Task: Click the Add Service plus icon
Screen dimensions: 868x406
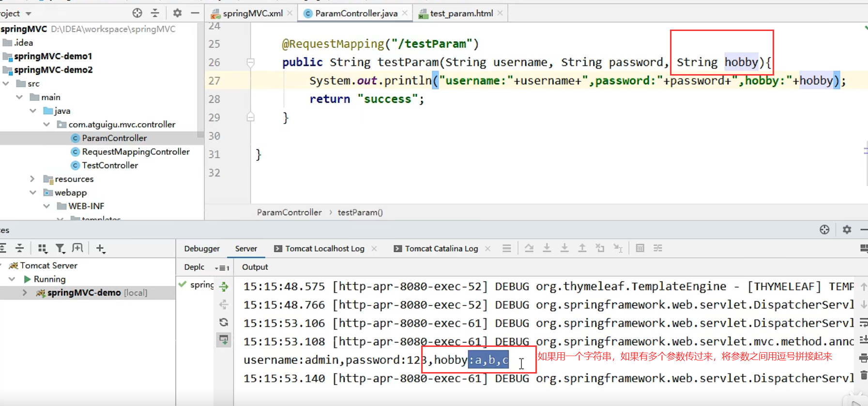Action: pos(100,249)
